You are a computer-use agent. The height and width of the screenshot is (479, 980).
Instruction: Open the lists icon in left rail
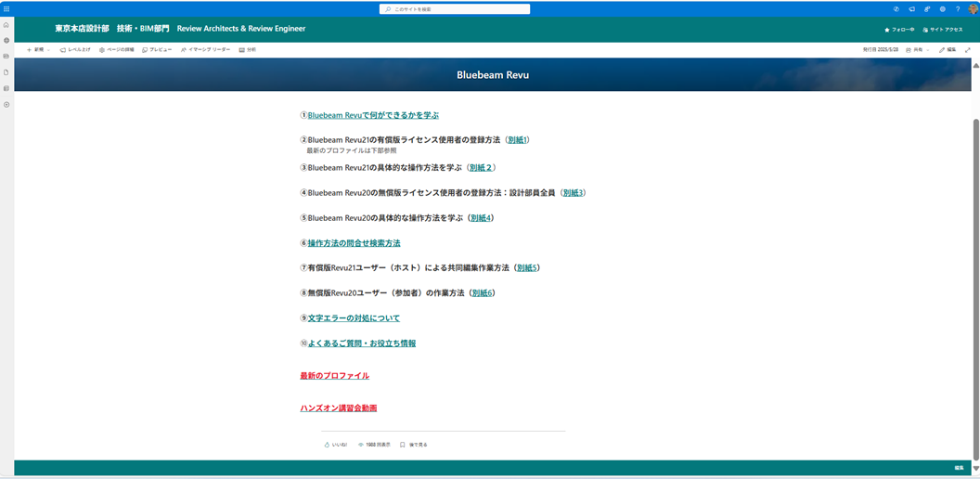click(6, 88)
